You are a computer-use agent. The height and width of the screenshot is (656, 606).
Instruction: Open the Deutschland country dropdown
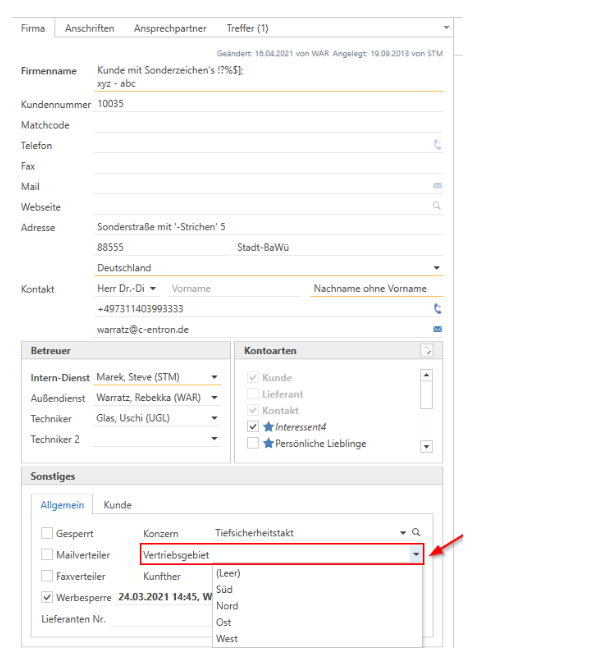tap(436, 268)
